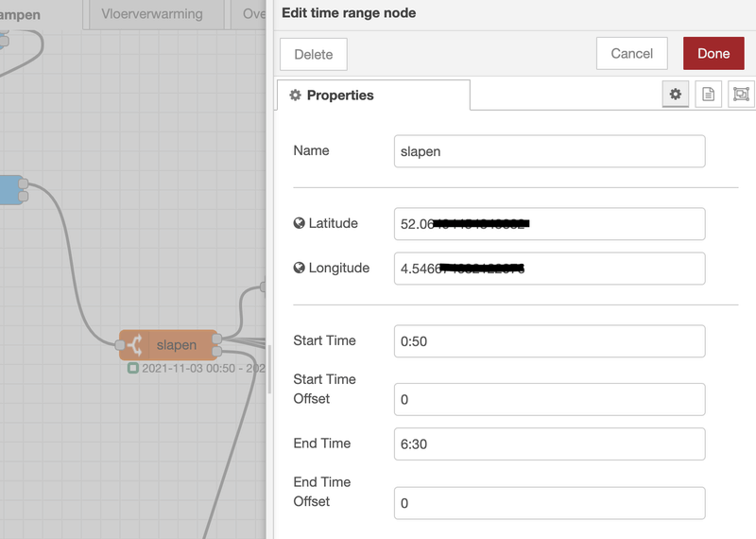The height and width of the screenshot is (539, 756).
Task: Edit the End Time Offset field
Action: [x=550, y=503]
